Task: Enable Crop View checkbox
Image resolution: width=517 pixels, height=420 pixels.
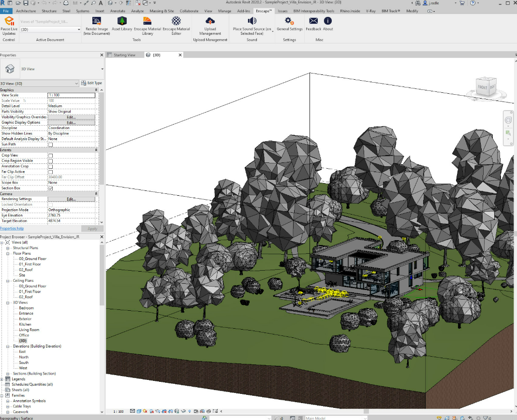Action: (50, 156)
